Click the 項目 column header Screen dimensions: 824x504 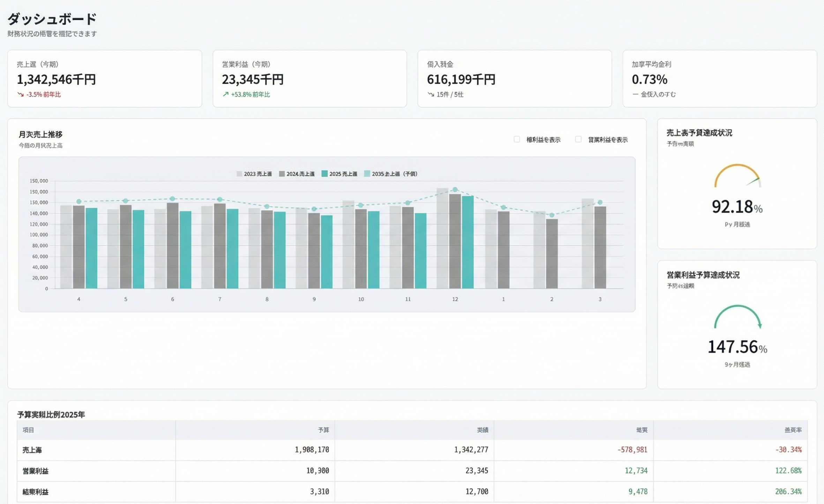[x=29, y=430]
